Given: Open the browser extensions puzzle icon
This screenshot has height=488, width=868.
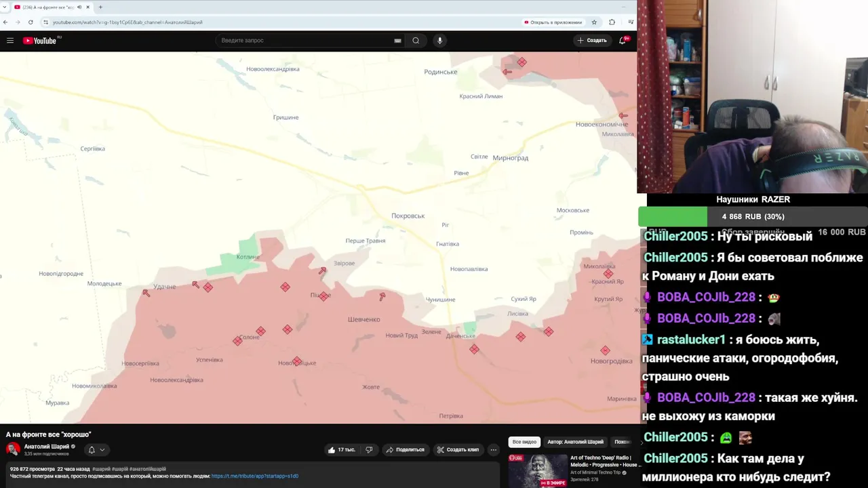Looking at the screenshot, I should 612,22.
